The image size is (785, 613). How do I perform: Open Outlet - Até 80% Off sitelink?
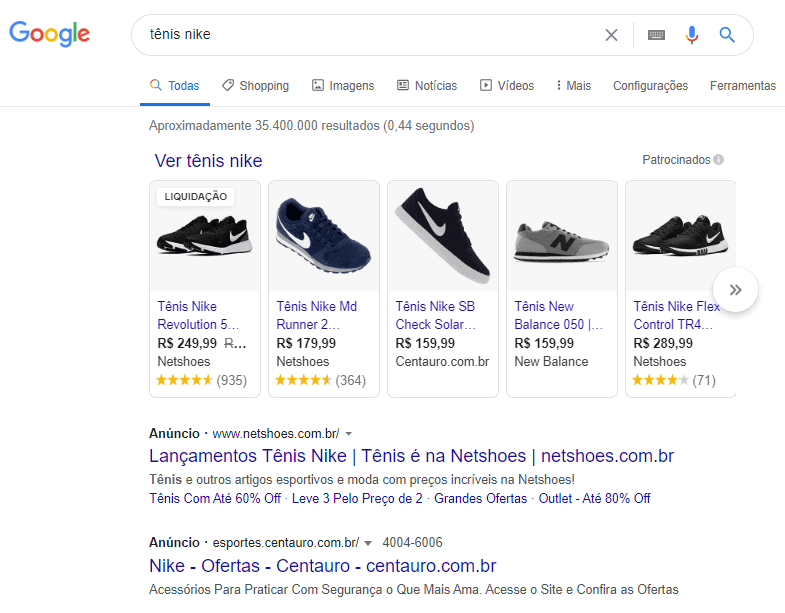(594, 499)
